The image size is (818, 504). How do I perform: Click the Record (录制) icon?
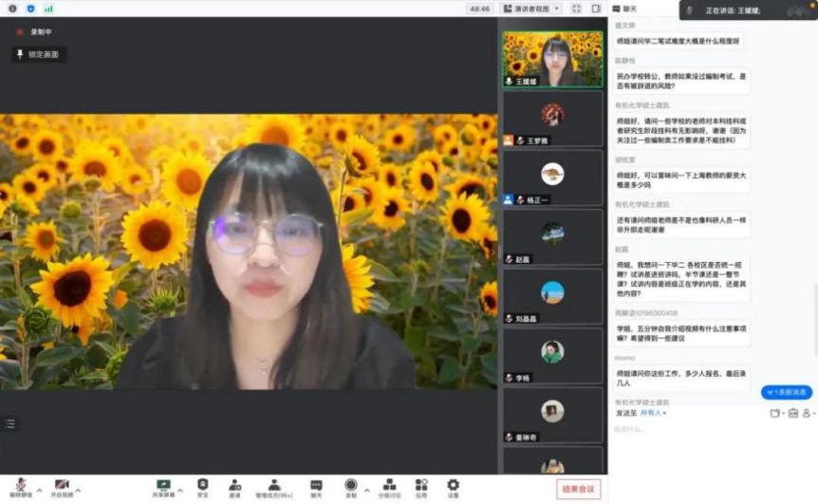tap(351, 486)
